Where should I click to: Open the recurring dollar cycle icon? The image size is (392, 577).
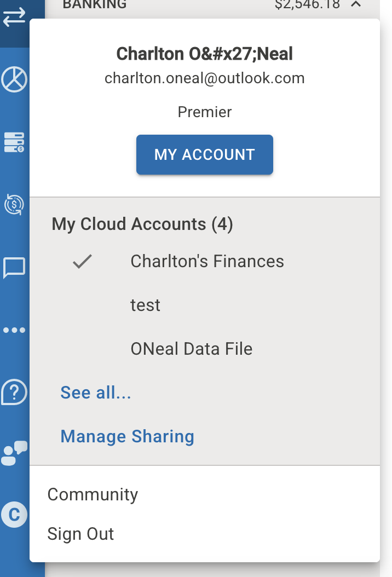click(x=14, y=204)
